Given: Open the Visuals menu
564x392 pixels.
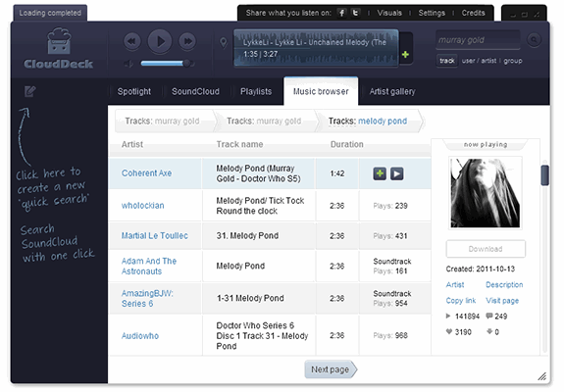Looking at the screenshot, I should tap(389, 13).
